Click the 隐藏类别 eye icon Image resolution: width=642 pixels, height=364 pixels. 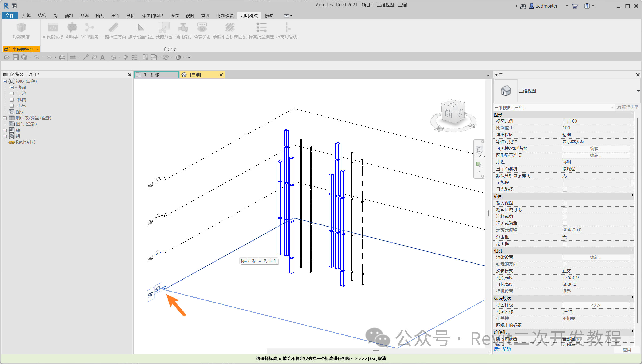202,28
